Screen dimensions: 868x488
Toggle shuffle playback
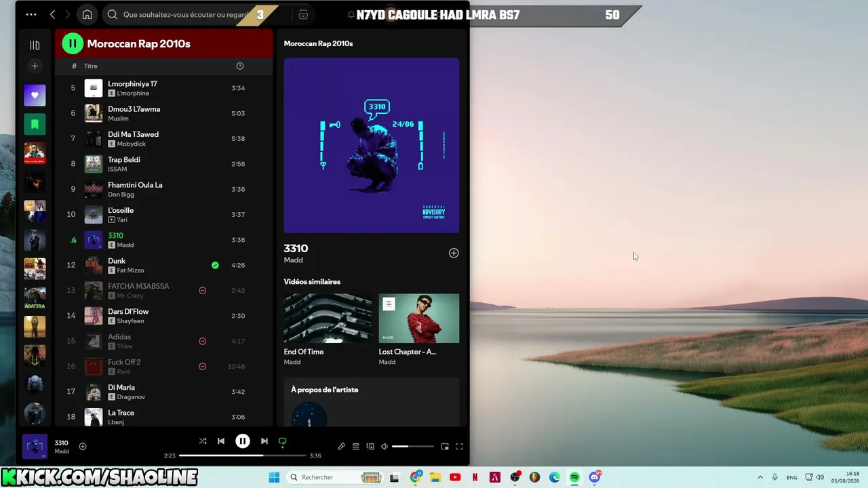[x=202, y=441]
